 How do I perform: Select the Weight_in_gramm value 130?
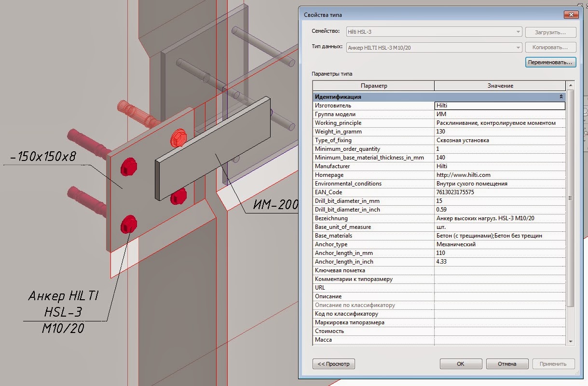coord(500,132)
